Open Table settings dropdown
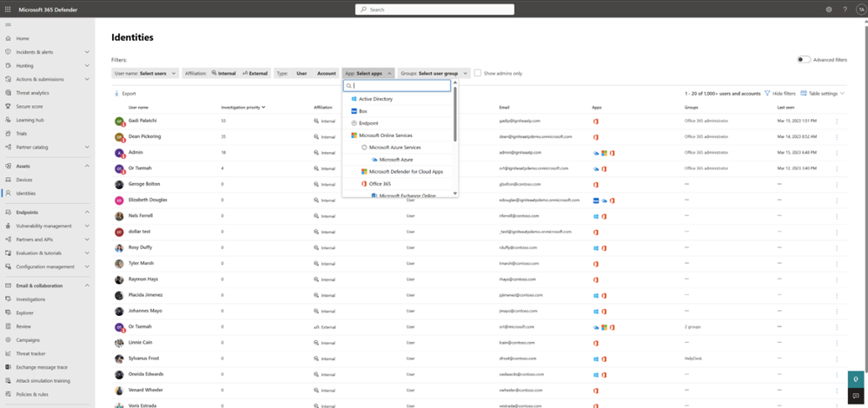The height and width of the screenshot is (408, 868). (x=823, y=94)
